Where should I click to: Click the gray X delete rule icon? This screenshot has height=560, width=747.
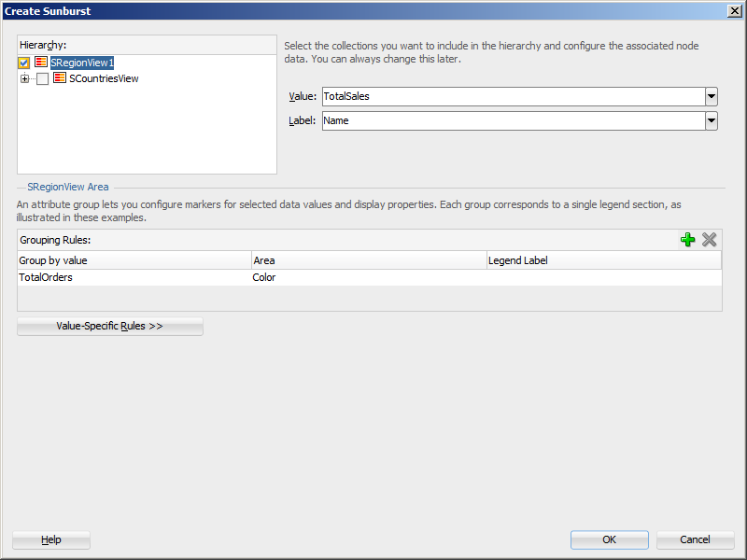pyautogui.click(x=710, y=240)
